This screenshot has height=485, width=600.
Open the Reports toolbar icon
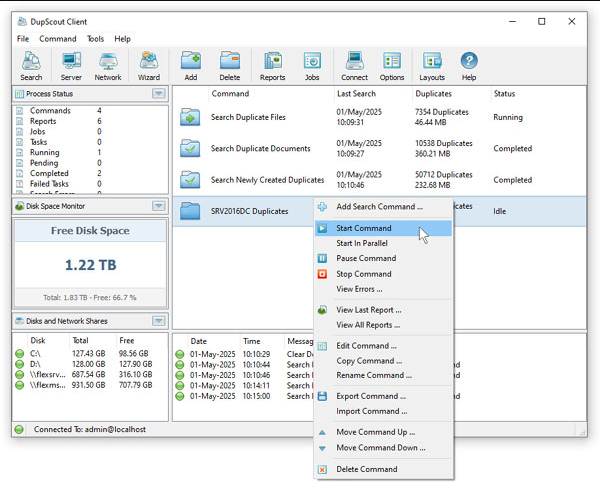pos(272,66)
